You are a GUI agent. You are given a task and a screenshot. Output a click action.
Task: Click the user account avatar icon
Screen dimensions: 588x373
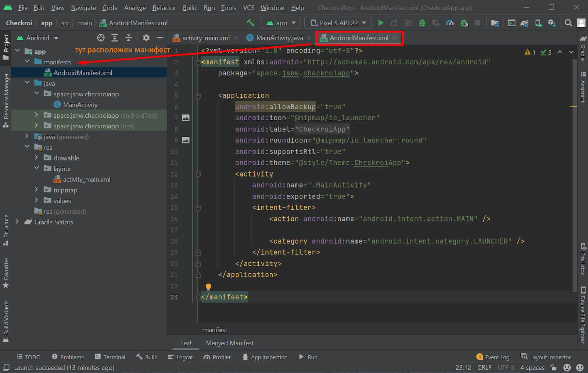(x=581, y=23)
